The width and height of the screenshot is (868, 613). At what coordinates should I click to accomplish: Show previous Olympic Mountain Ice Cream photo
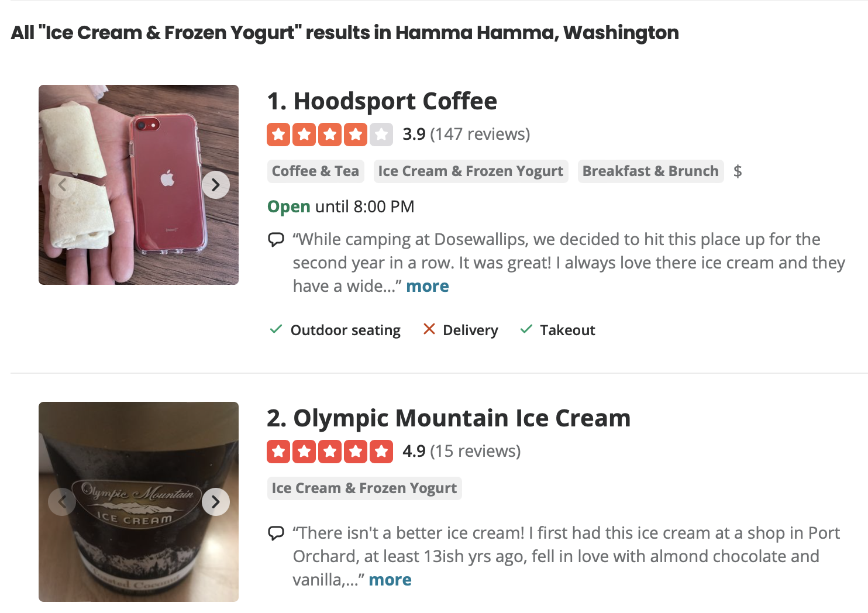(62, 502)
